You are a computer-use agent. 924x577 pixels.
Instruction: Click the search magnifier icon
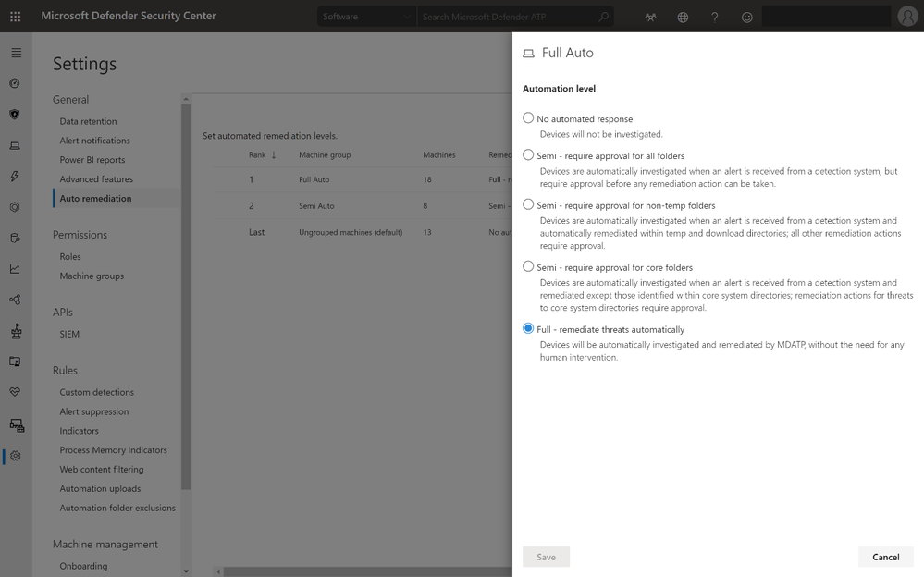(603, 17)
